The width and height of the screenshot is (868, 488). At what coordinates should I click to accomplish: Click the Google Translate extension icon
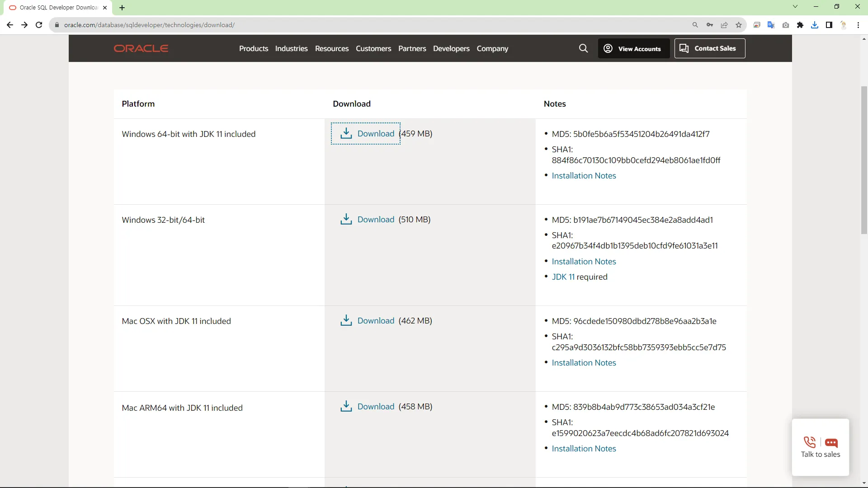coord(771,25)
